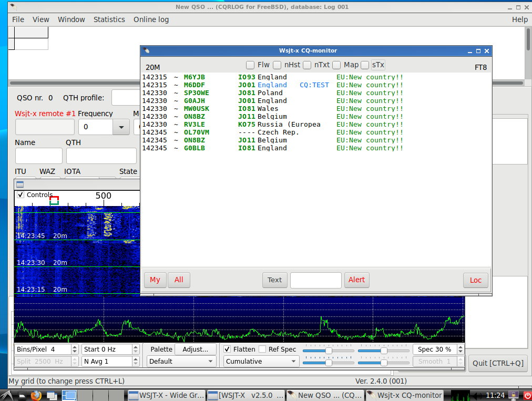532x401 pixels.
Task: Click the lower-left spectrum slider handle
Action: (x=329, y=363)
